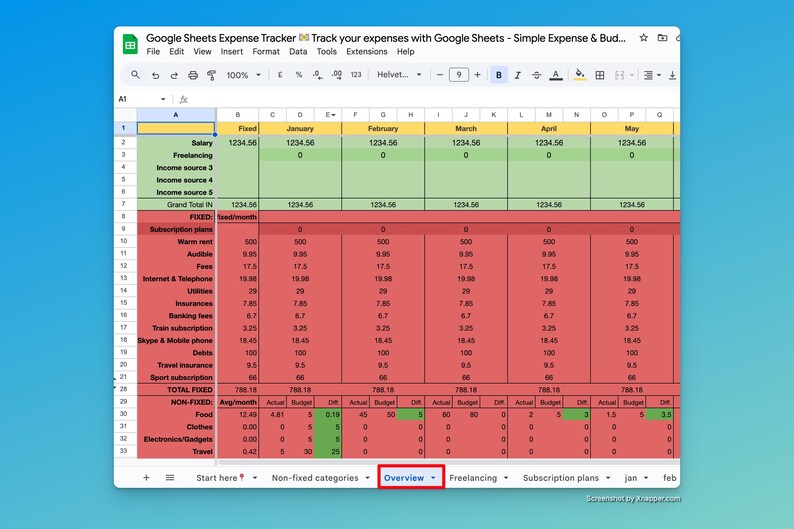Click the move to folder icon
The width and height of the screenshot is (794, 529).
tap(662, 38)
